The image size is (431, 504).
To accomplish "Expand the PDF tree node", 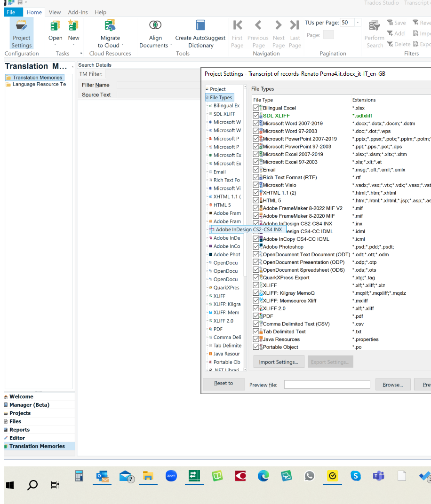I will coord(207,329).
